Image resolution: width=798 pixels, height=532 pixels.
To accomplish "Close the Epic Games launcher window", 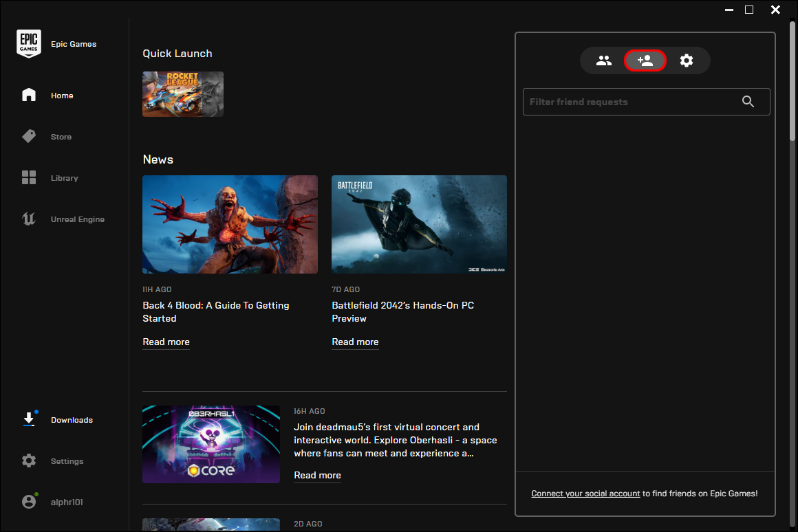I will (775, 10).
